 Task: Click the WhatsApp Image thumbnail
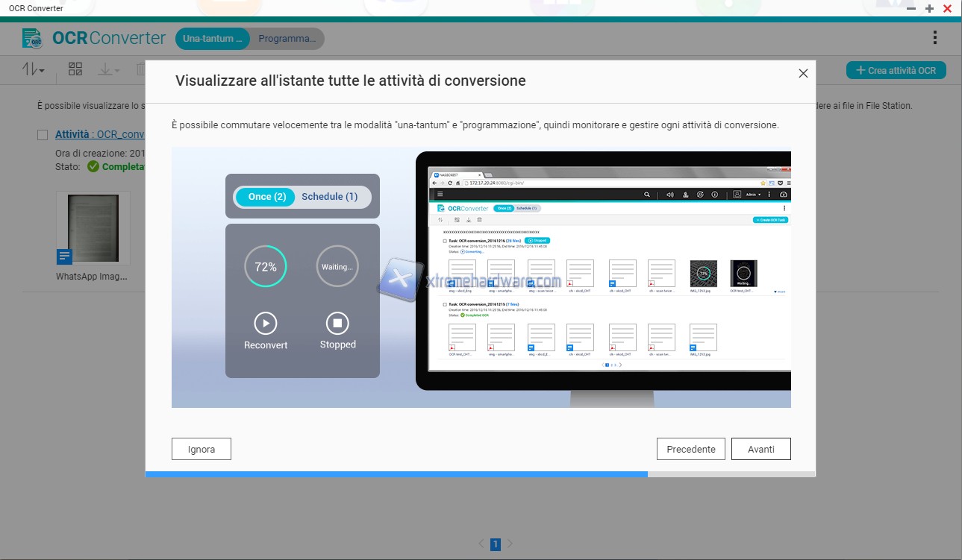(x=93, y=227)
